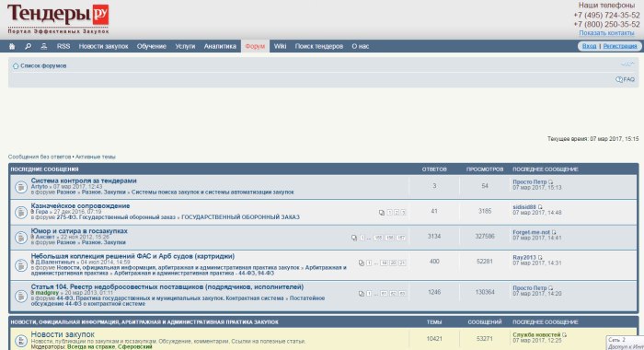
Task: Open the Новости закупок forum section
Action: (x=63, y=334)
